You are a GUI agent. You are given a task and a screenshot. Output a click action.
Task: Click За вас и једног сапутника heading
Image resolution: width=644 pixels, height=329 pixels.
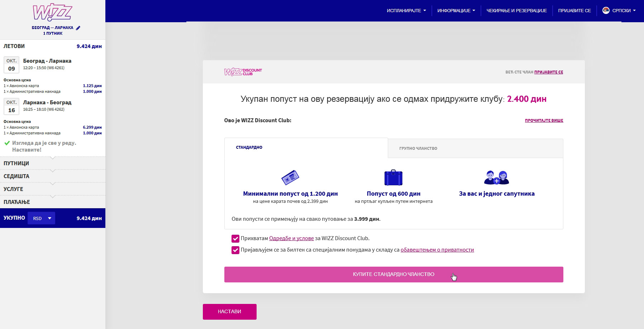coord(497,194)
